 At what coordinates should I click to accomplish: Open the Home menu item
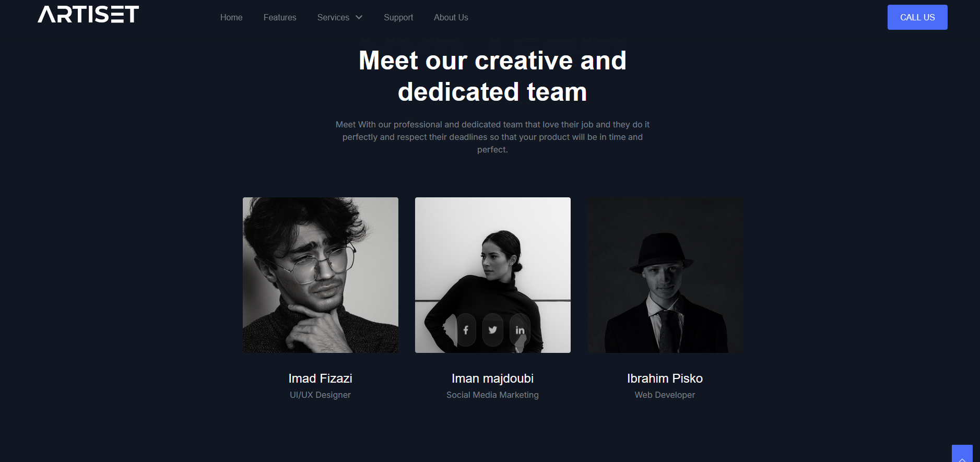coord(231,17)
